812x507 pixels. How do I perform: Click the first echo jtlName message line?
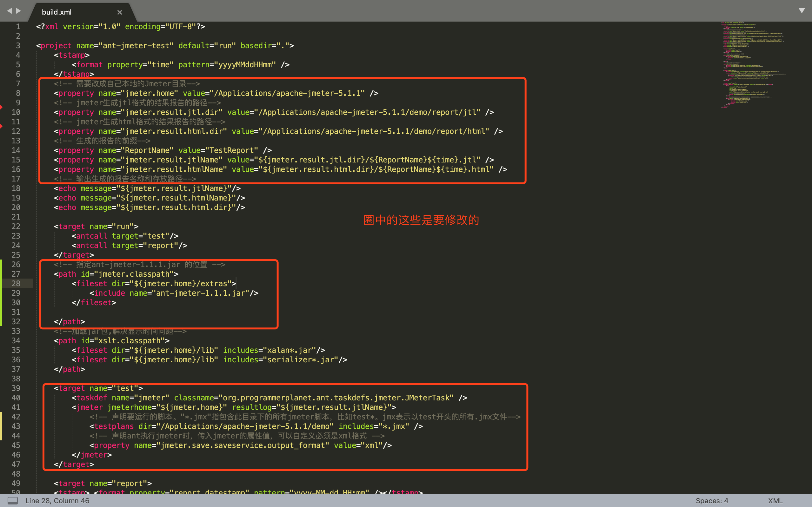tap(147, 188)
